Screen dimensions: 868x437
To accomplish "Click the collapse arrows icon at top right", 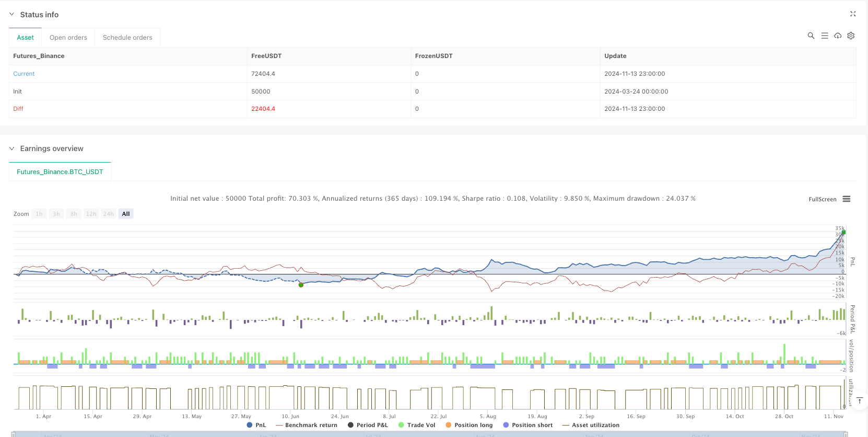I will [853, 14].
